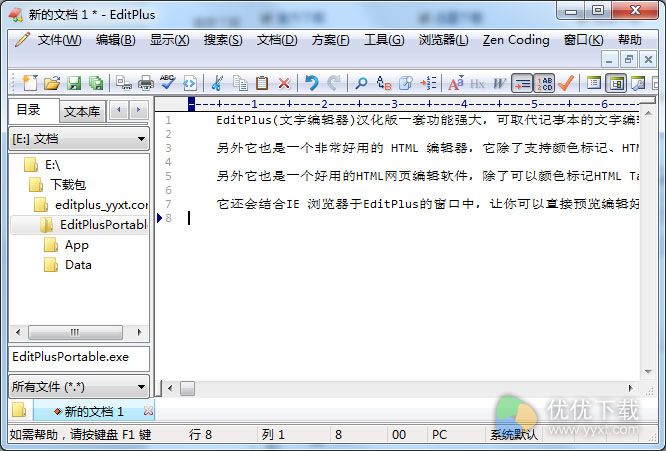Click the Go to Line icon
The image size is (666, 451).
(x=428, y=83)
